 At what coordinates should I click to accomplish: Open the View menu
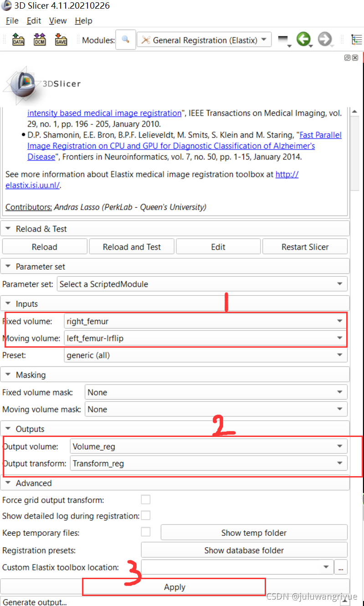58,21
